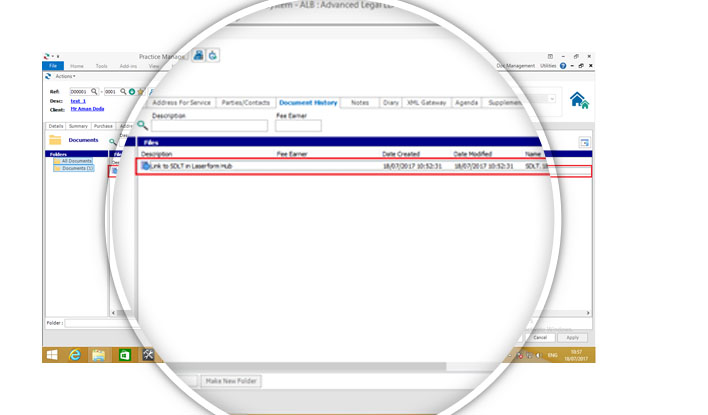The width and height of the screenshot is (708, 415).
Task: Select the All Documents folder
Action: coord(76,161)
